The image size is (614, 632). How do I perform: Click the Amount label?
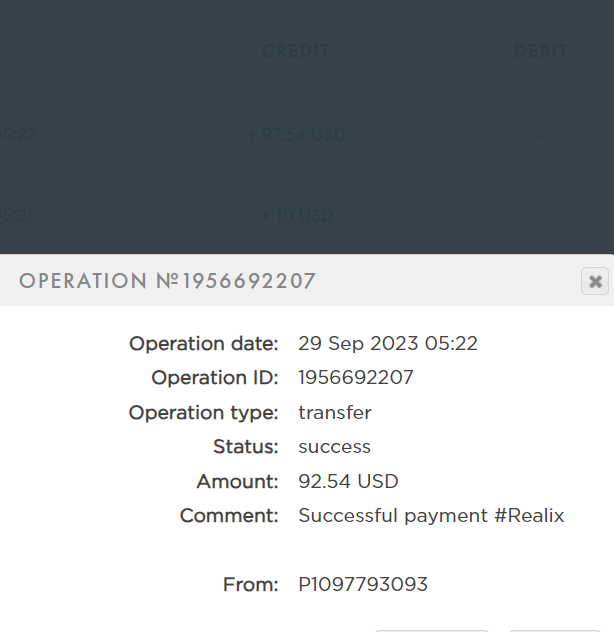[x=238, y=481]
